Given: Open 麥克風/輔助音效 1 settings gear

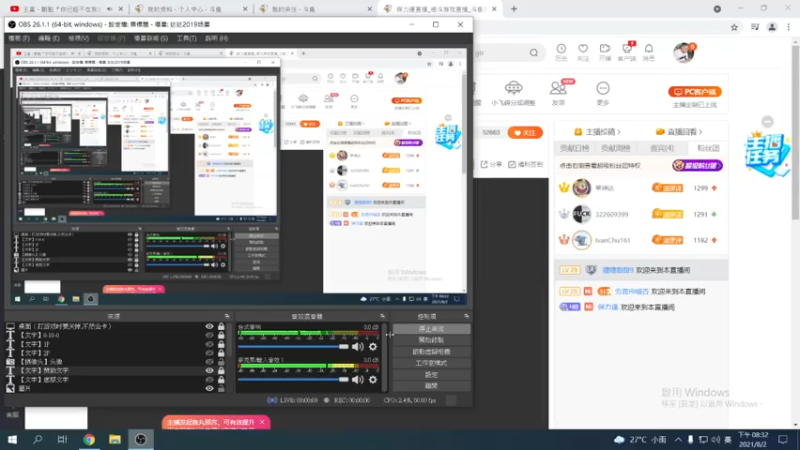Looking at the screenshot, I should (373, 379).
